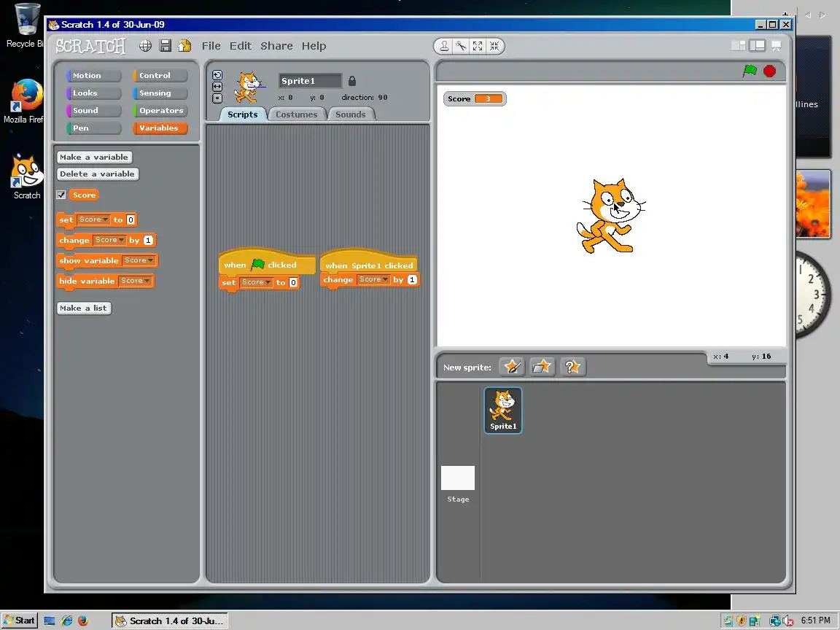Click the globe language icon
This screenshot has width=840, height=630.
(x=145, y=46)
